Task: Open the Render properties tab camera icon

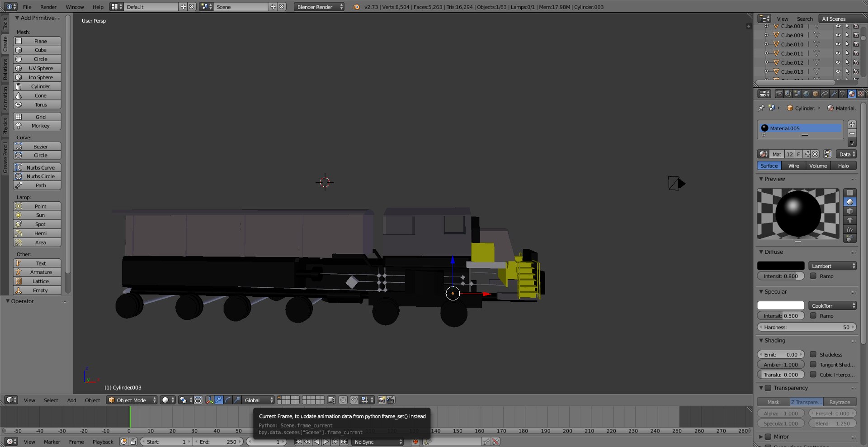Action: (779, 94)
